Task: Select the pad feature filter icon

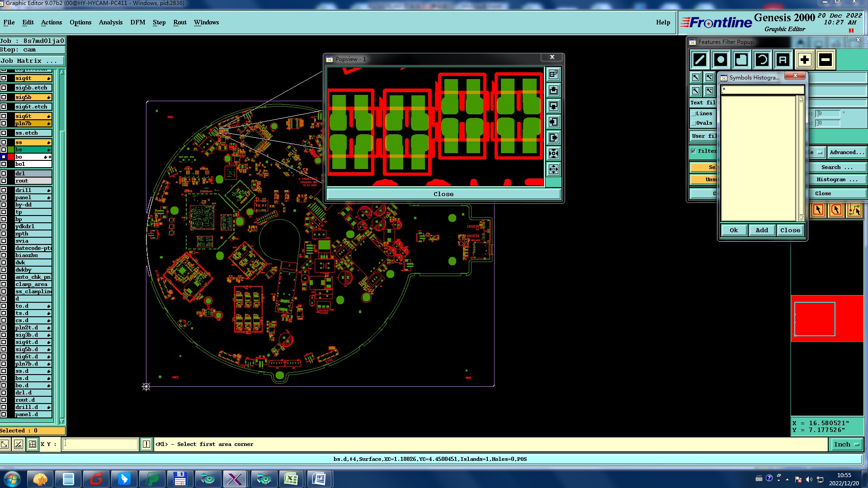Action: click(x=721, y=60)
